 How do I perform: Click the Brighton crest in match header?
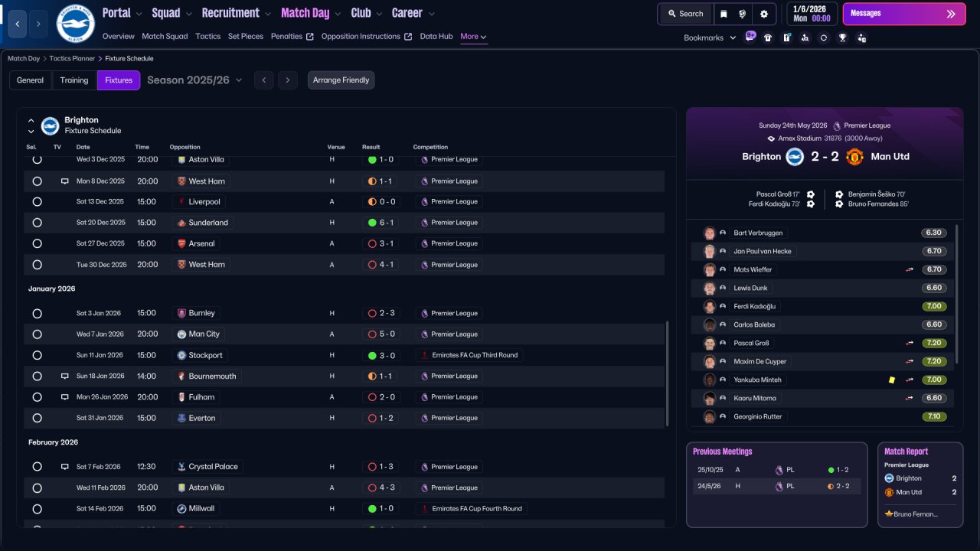coord(795,157)
